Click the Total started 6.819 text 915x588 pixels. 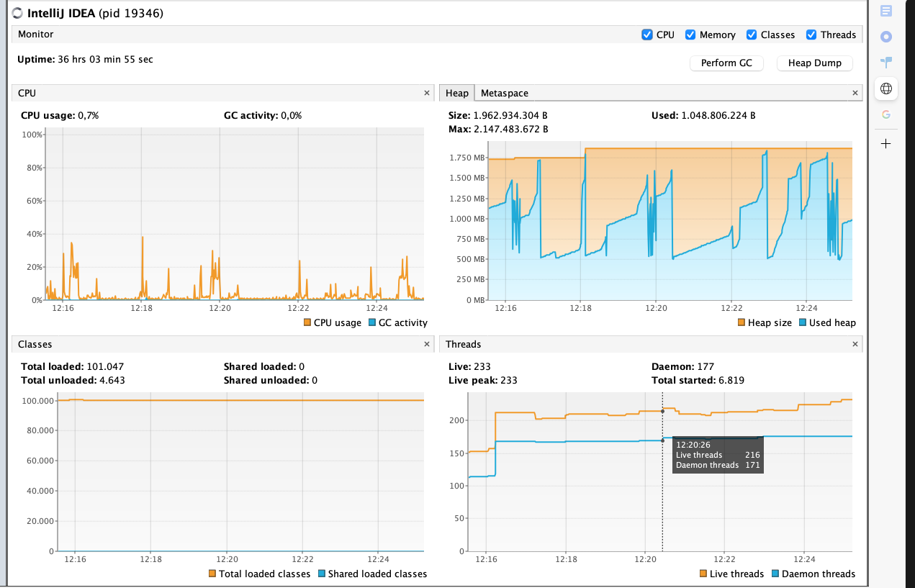(x=698, y=380)
